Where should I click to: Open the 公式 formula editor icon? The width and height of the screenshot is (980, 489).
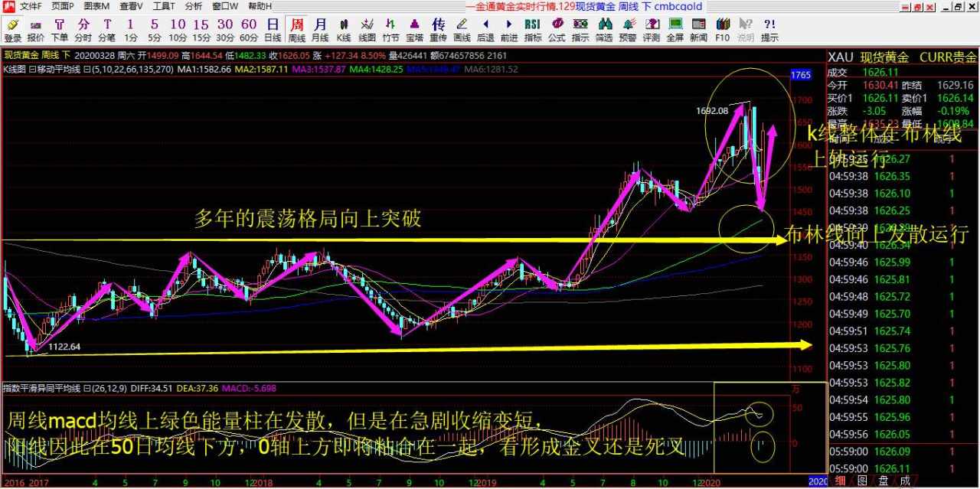[557, 30]
